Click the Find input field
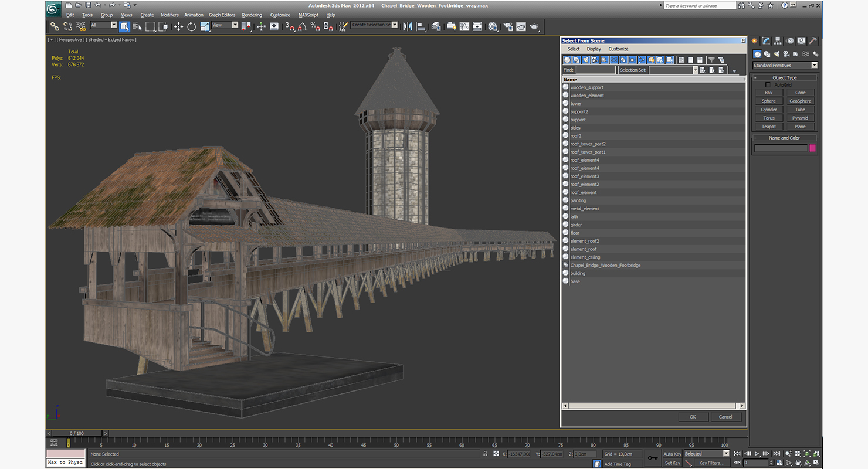The image size is (868, 469). coord(595,70)
